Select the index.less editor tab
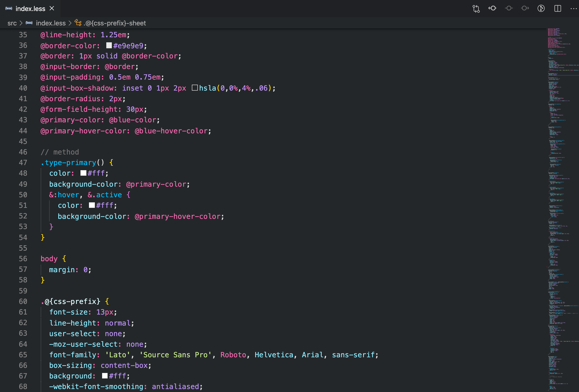The width and height of the screenshot is (579, 392). tap(30, 9)
